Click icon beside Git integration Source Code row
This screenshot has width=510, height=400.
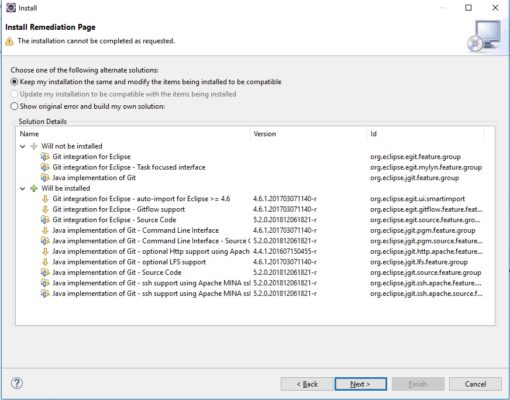[x=45, y=220]
